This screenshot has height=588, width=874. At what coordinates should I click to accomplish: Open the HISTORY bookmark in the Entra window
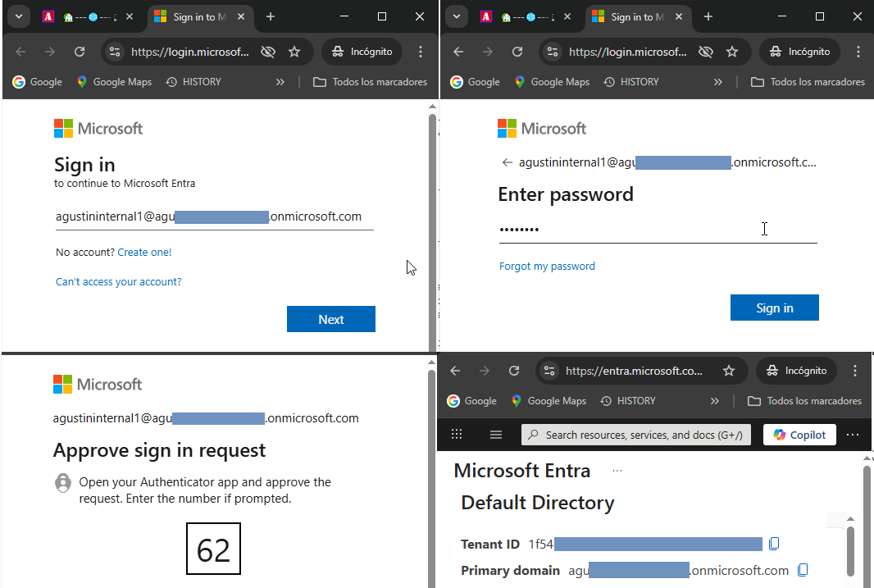[628, 401]
